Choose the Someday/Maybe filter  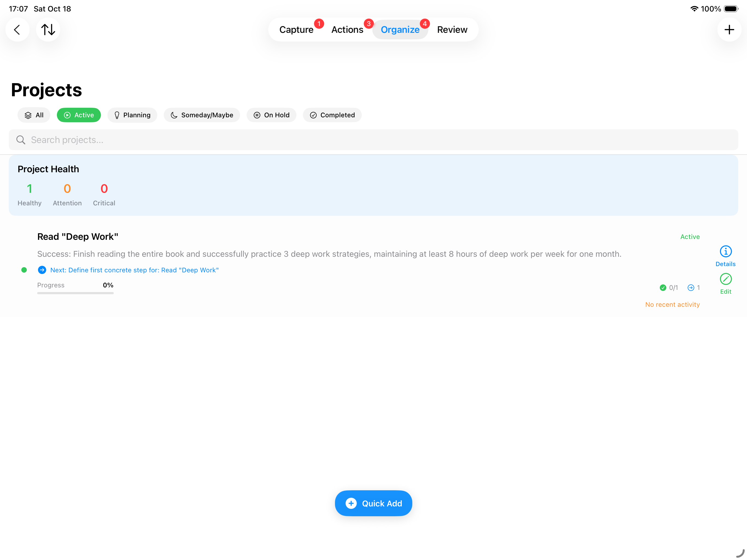click(202, 115)
